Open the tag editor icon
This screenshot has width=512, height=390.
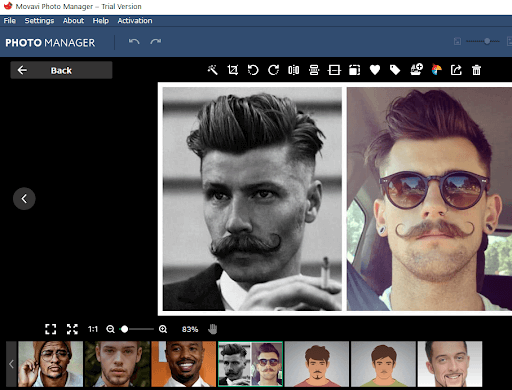(395, 70)
